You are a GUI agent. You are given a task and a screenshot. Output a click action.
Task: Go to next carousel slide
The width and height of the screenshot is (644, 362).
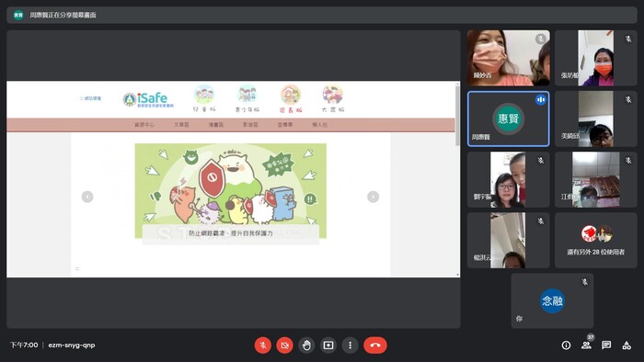pos(373,197)
